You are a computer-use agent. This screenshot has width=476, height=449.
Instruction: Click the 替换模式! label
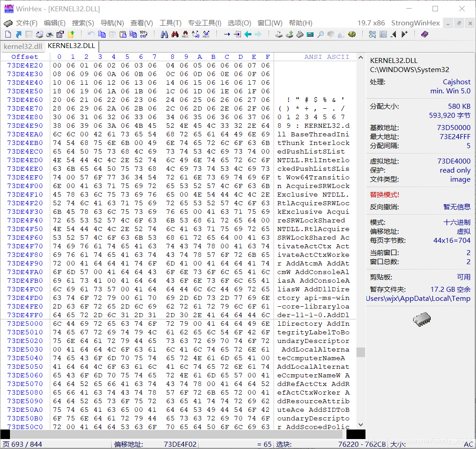[385, 195]
